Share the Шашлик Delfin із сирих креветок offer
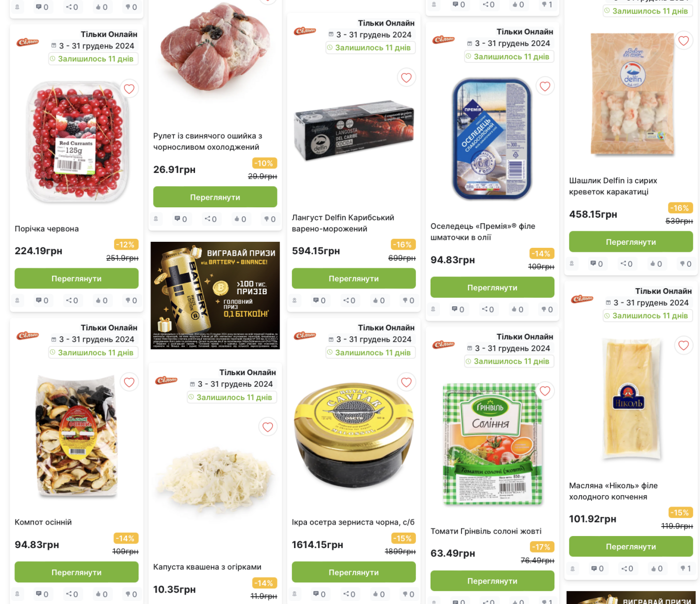This screenshot has height=604, width=700. (x=626, y=264)
